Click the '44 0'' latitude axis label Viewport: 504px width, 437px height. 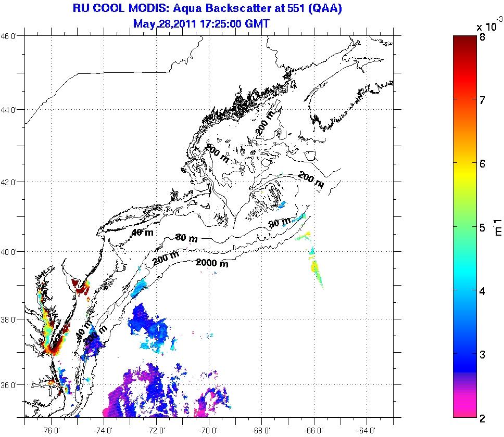click(8, 110)
